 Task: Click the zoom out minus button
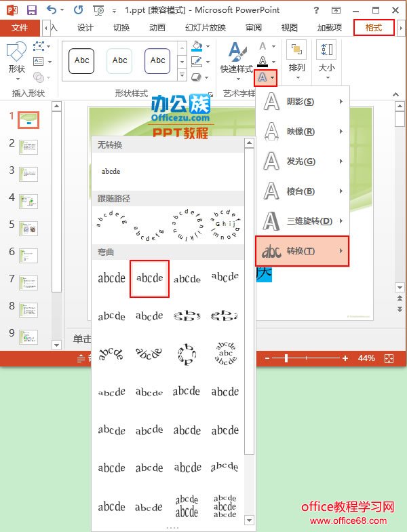(x=267, y=358)
